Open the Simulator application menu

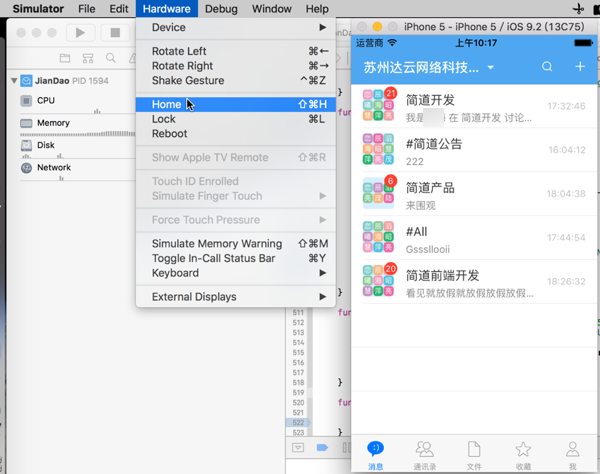(38, 9)
